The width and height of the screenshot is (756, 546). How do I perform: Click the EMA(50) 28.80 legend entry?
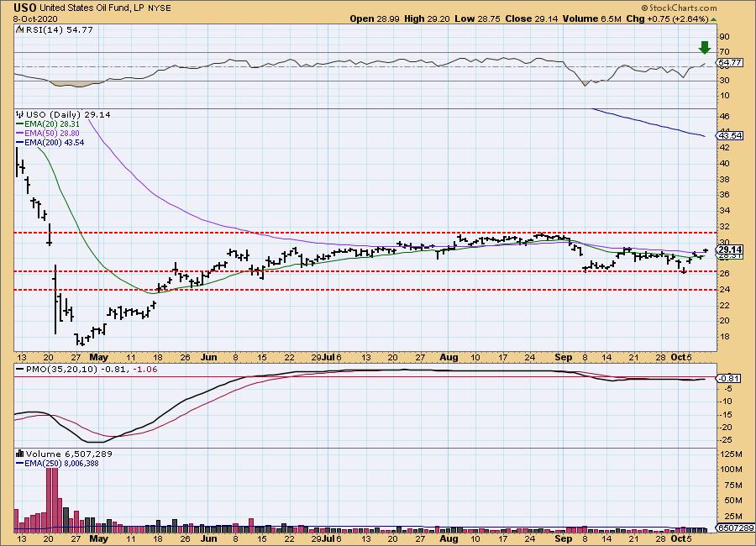point(51,133)
